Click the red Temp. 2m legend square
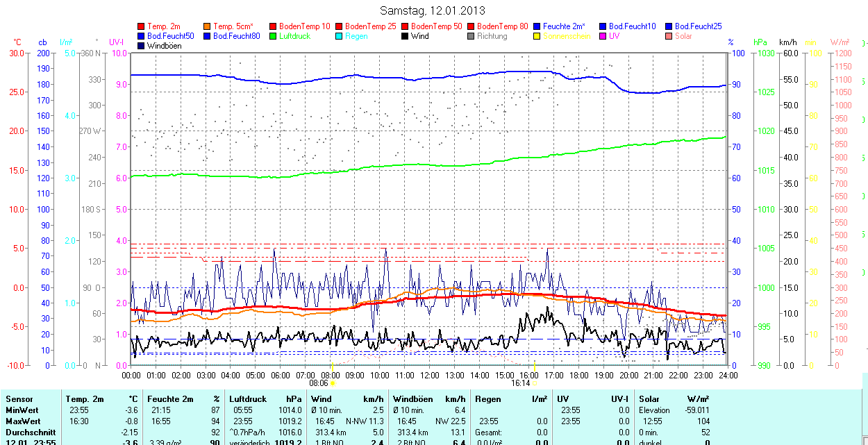Screen dimensions: 868x445 click(142, 26)
